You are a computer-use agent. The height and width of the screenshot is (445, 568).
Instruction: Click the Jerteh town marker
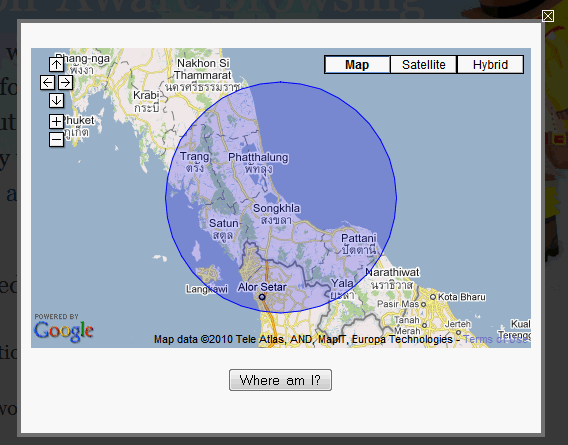pyautogui.click(x=458, y=332)
